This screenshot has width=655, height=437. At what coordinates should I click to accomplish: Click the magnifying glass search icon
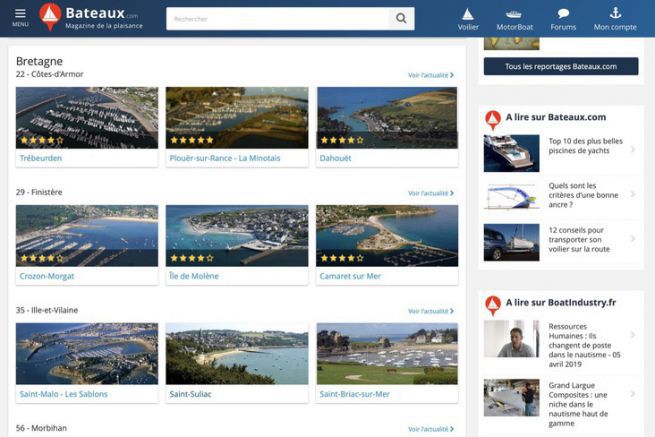pyautogui.click(x=401, y=18)
